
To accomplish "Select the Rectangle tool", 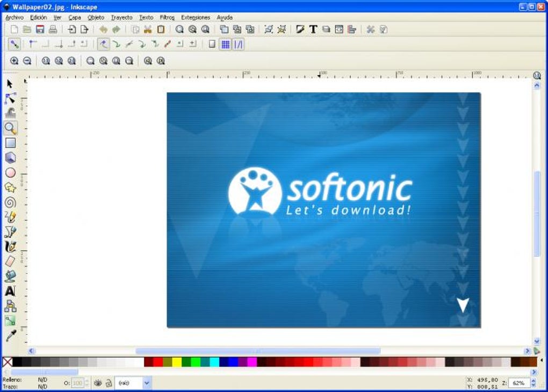I will pos(11,143).
